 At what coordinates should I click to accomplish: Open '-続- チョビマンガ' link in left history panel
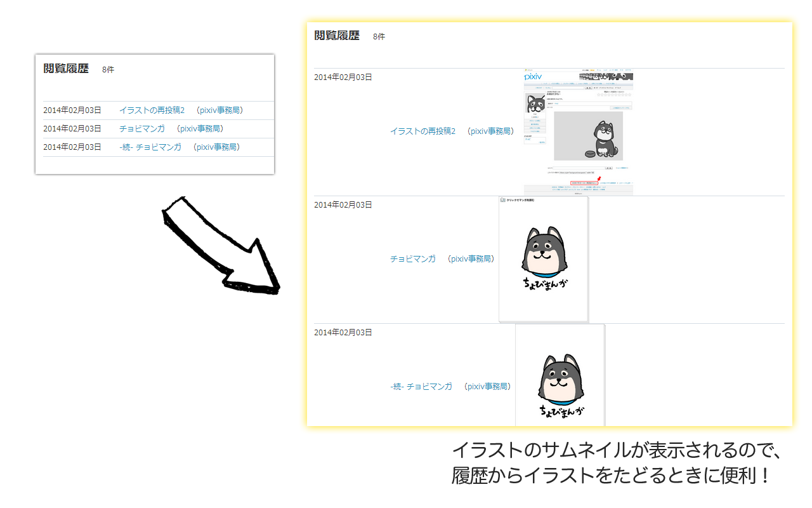tap(150, 147)
